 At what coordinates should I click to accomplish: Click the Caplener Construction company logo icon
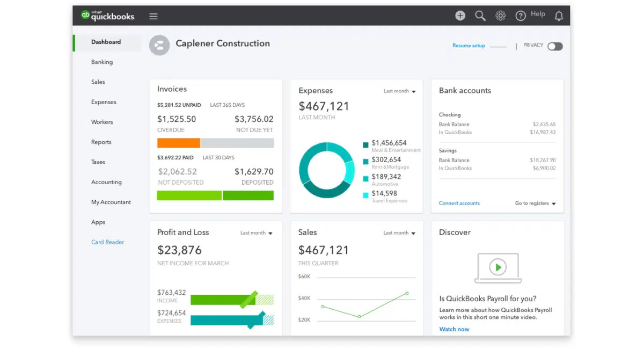pos(159,45)
